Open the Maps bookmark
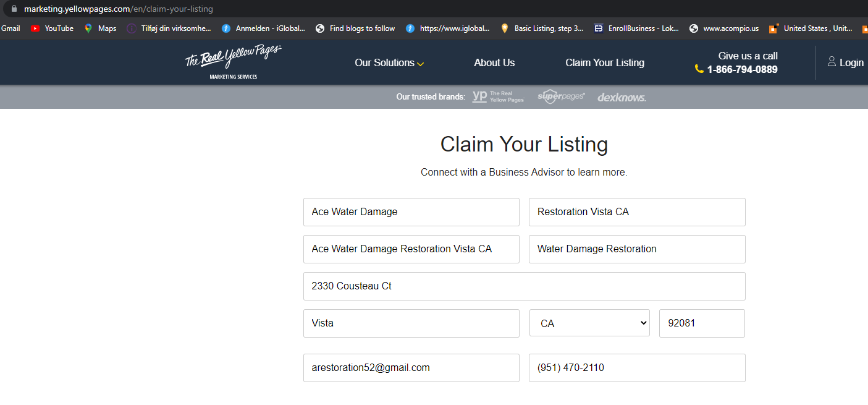Screen dimensions: 868x405 coord(100,28)
